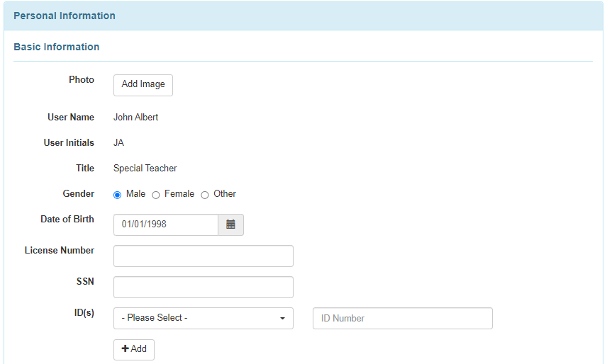Open the Date of Birth calendar picker
607x364 pixels.
tap(230, 224)
